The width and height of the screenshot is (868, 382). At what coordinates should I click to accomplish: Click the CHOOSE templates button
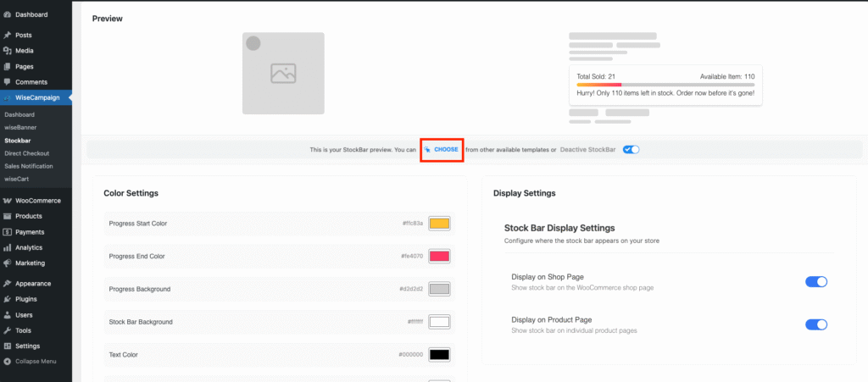coord(441,149)
